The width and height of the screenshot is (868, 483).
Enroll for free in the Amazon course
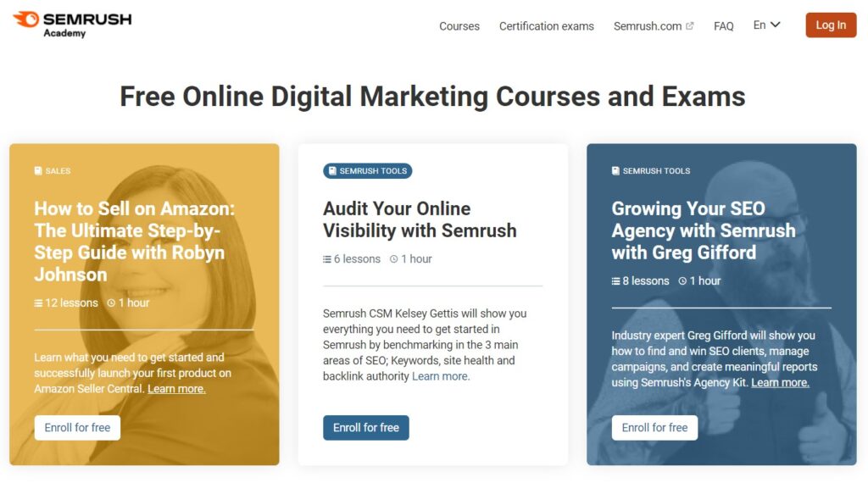(77, 428)
